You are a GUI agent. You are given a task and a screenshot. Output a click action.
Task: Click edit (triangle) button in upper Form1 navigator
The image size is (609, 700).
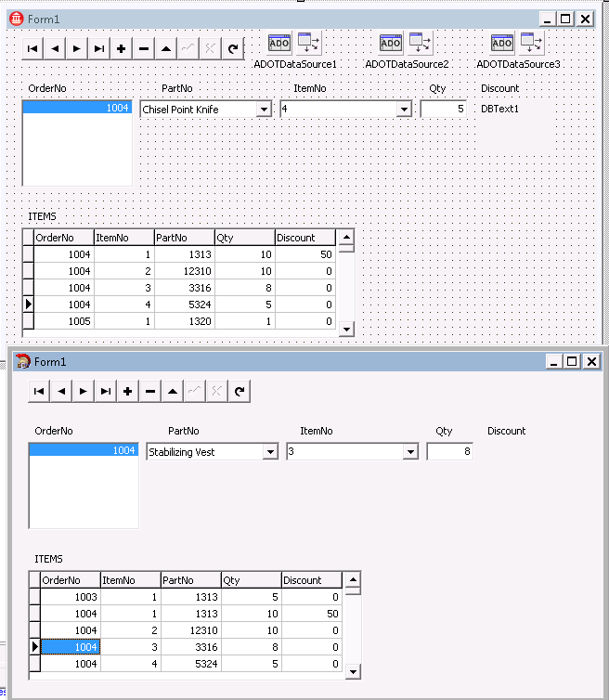click(165, 48)
